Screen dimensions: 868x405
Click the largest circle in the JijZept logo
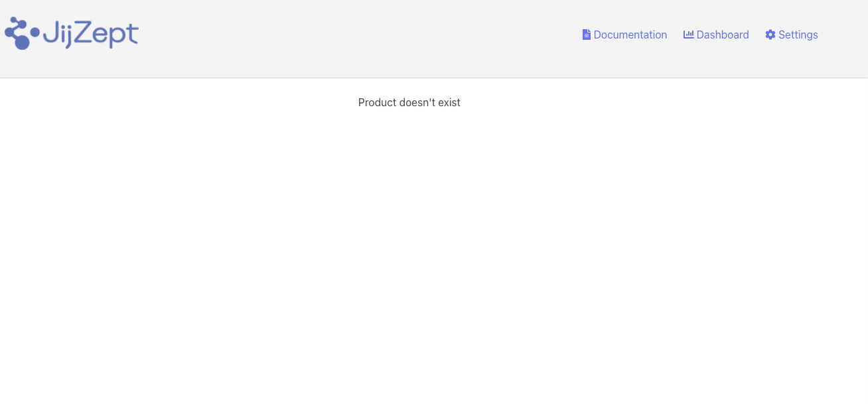[x=22, y=42]
